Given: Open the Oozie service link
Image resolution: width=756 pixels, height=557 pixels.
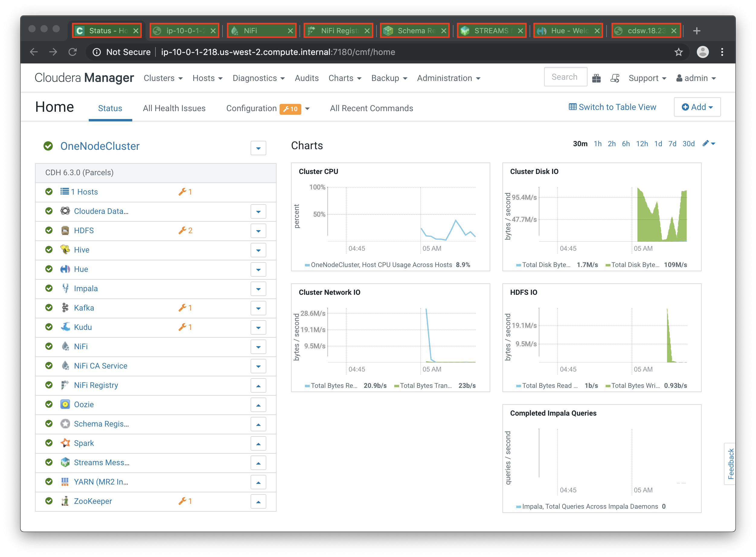Looking at the screenshot, I should point(84,404).
